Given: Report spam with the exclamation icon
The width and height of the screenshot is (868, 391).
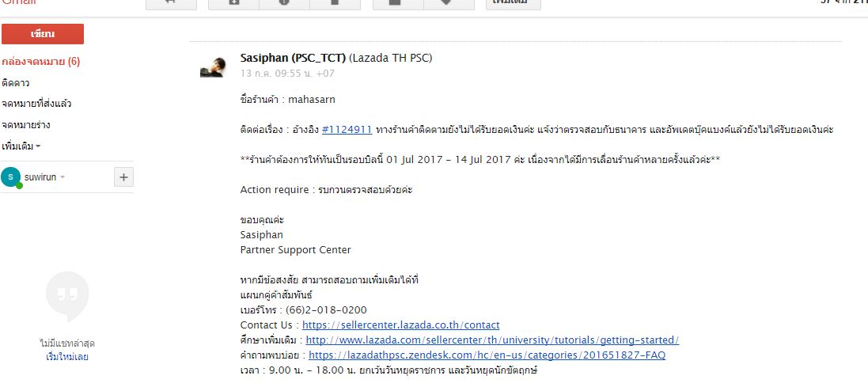Looking at the screenshot, I should (284, 3).
